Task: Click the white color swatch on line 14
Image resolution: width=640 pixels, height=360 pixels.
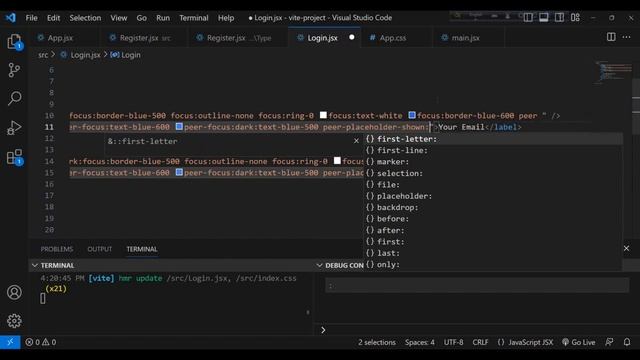Action: tap(337, 161)
